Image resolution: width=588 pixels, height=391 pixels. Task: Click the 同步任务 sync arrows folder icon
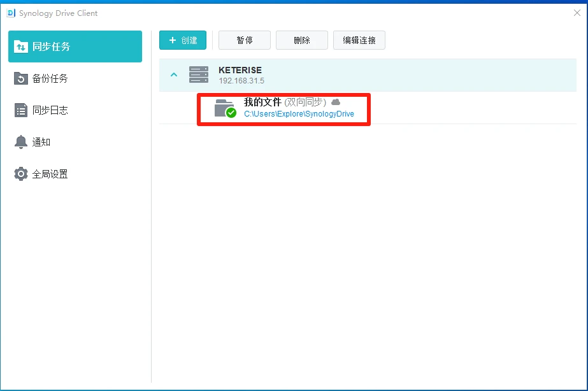21,46
